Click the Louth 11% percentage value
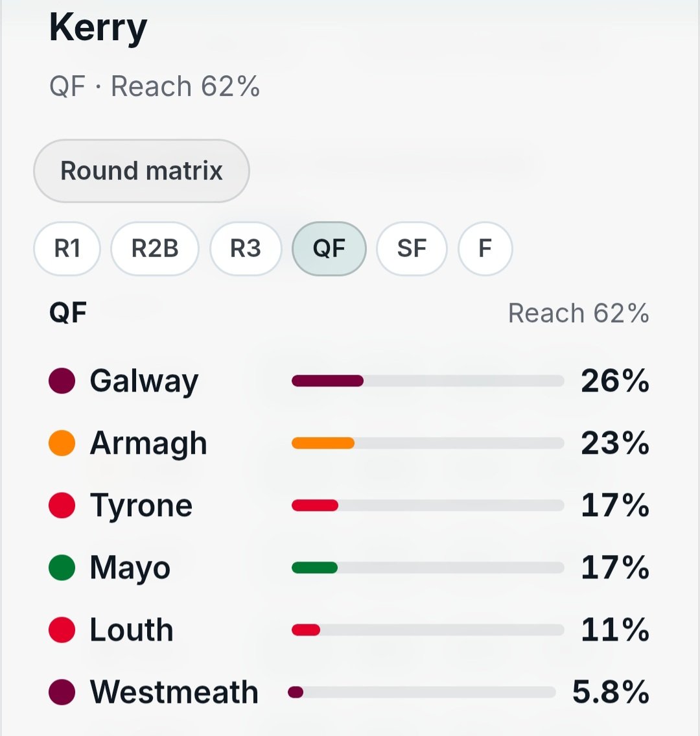The image size is (700, 736). pos(615,630)
